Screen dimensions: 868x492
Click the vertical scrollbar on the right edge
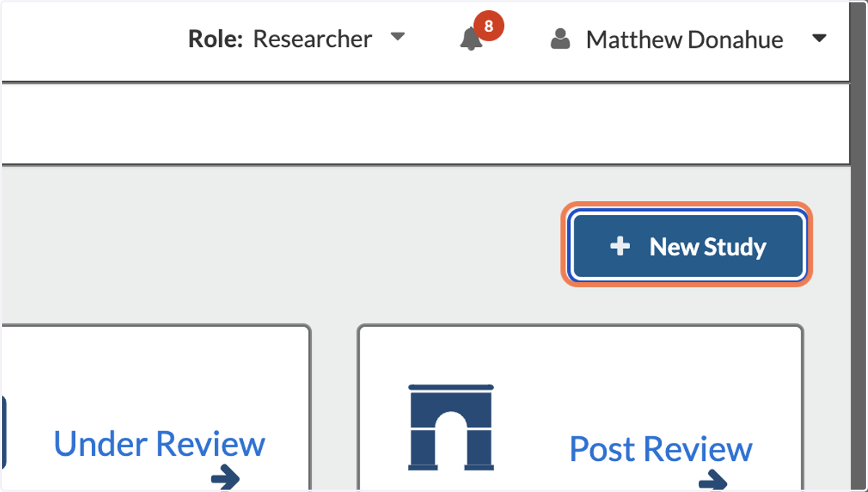click(x=858, y=246)
